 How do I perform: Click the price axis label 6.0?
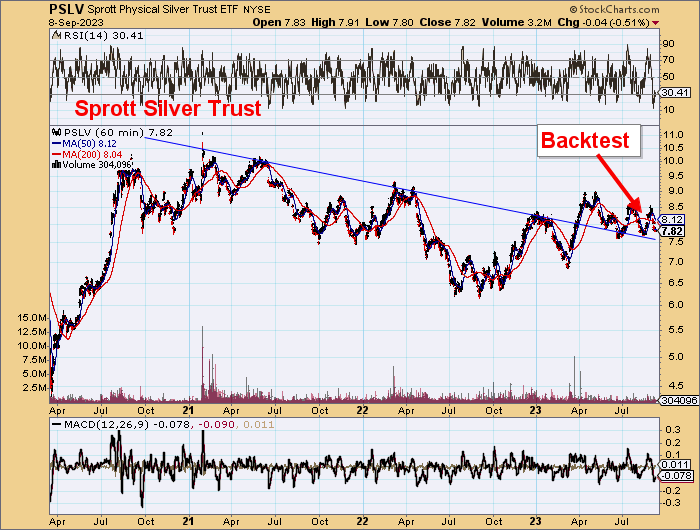coord(674,305)
